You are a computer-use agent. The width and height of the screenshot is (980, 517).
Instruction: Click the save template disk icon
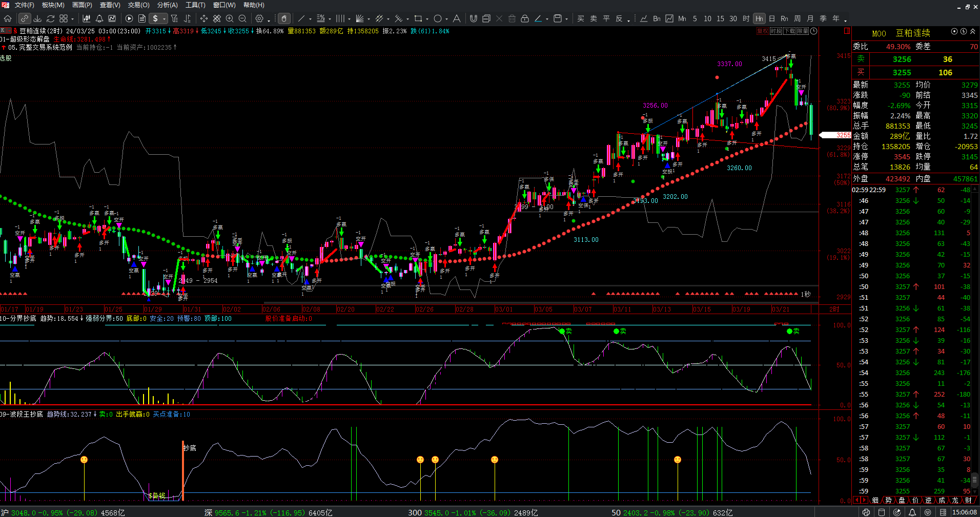click(x=558, y=18)
